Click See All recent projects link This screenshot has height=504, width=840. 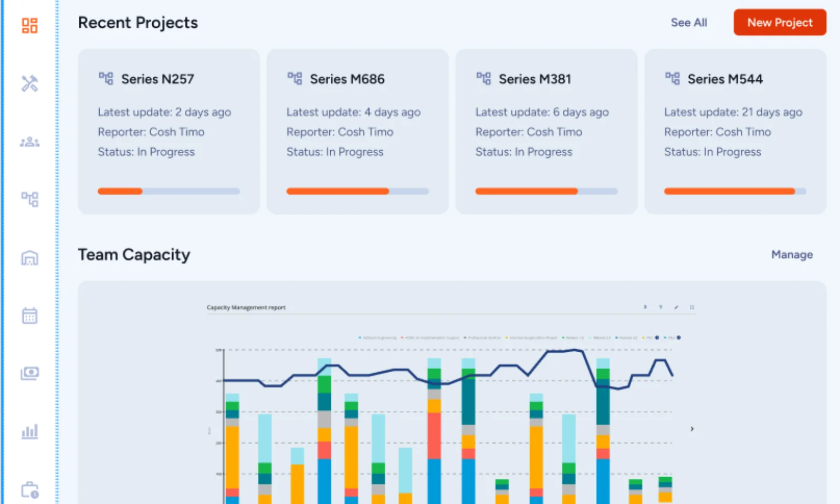689,23
